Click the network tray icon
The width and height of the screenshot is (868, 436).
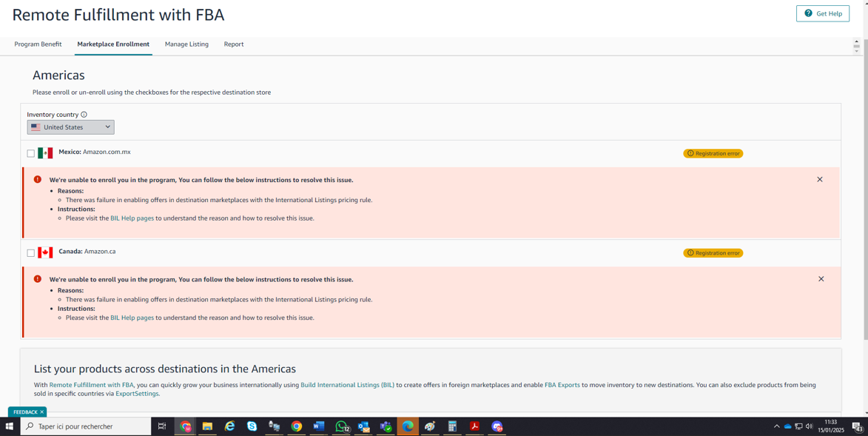(798, 426)
